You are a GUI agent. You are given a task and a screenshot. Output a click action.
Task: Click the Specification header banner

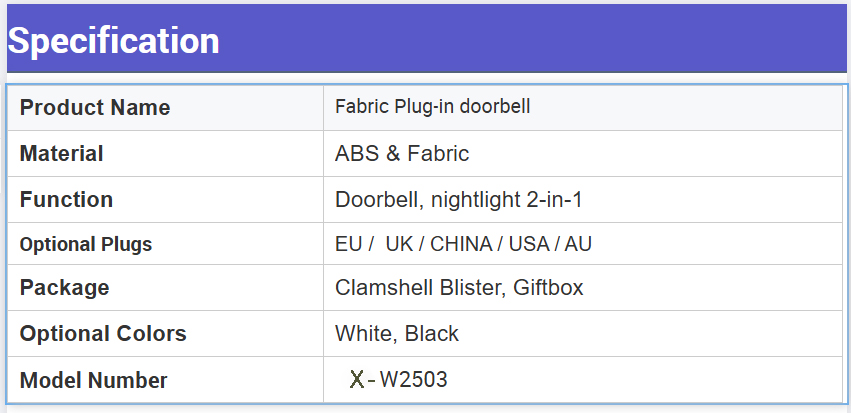tap(427, 39)
